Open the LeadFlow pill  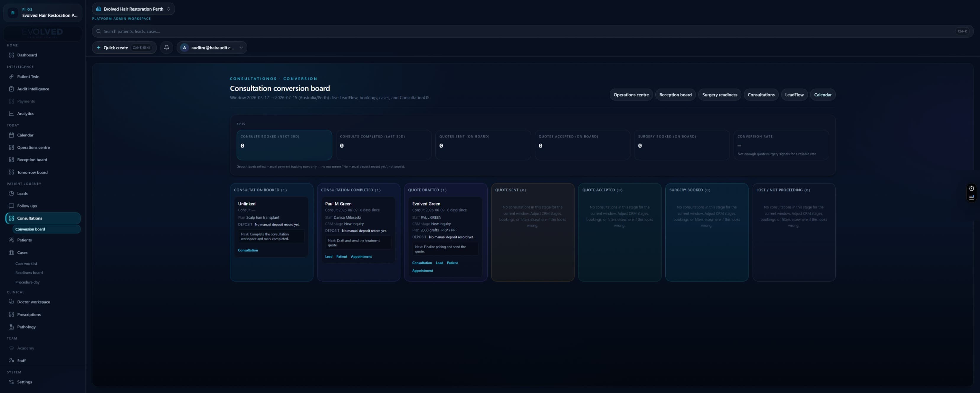click(x=794, y=95)
